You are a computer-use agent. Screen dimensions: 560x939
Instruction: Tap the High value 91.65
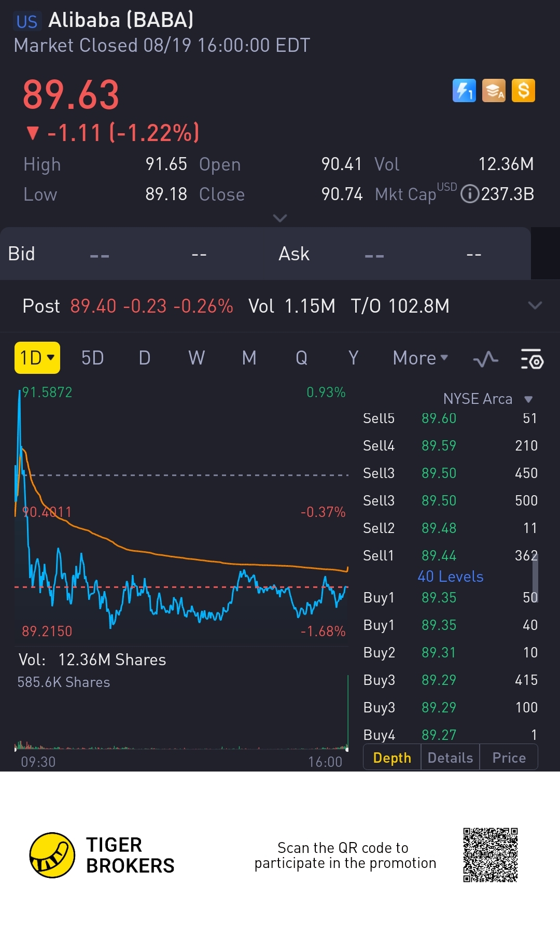(166, 164)
